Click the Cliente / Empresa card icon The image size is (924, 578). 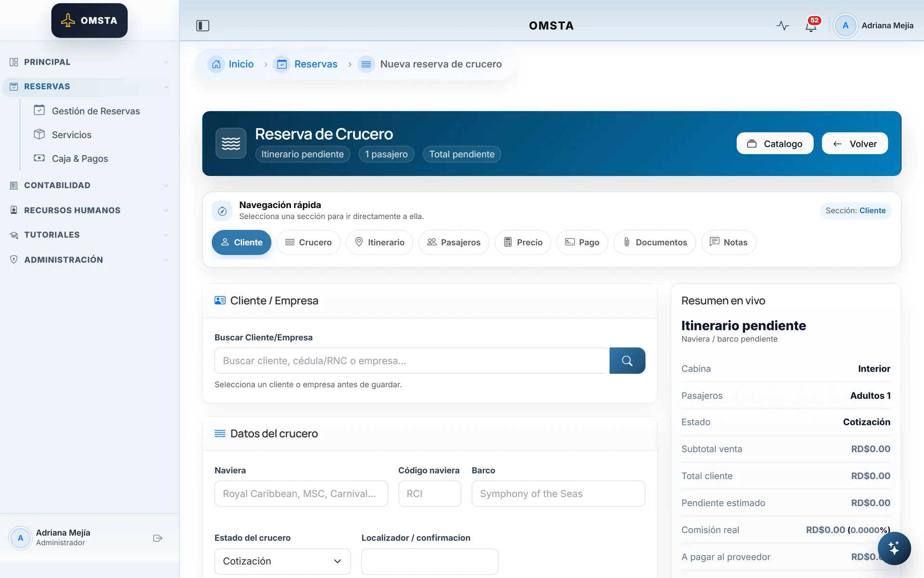220,301
